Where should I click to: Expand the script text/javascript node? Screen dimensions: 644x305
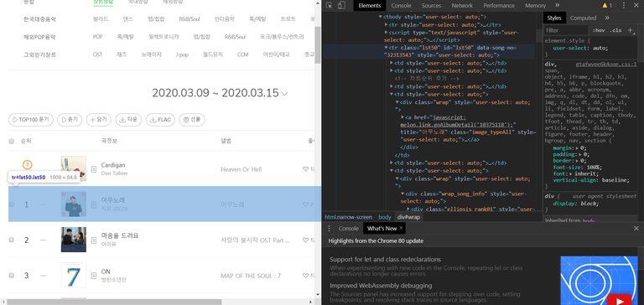[x=386, y=33]
